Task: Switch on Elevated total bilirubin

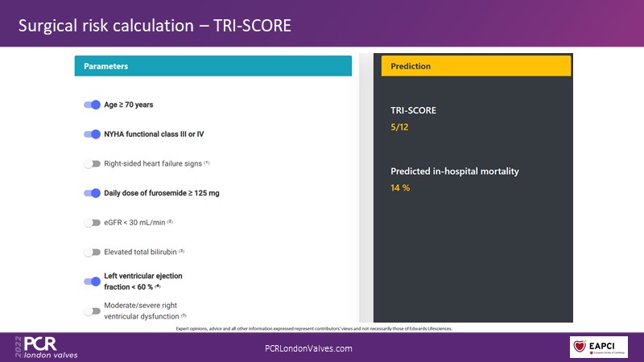Action: (x=92, y=252)
